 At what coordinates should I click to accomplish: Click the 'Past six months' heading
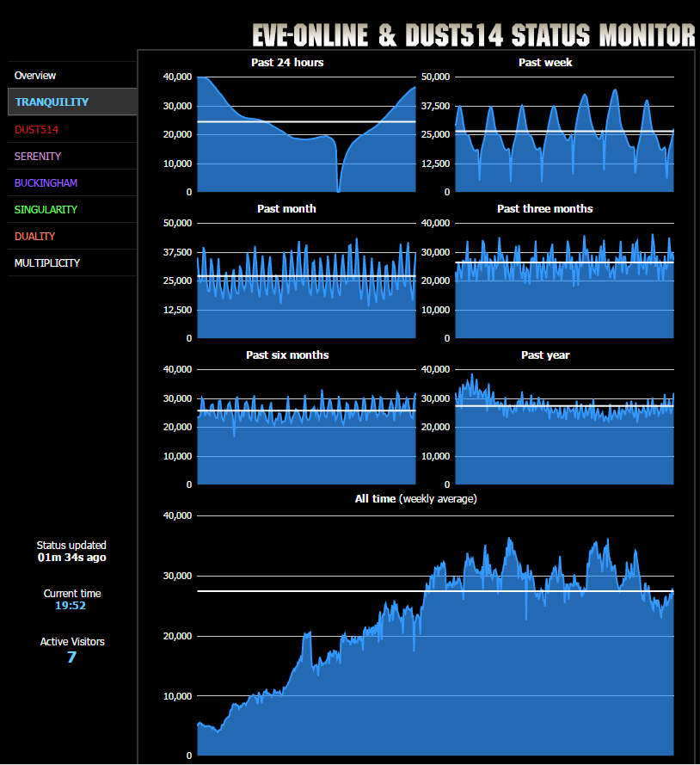point(287,355)
